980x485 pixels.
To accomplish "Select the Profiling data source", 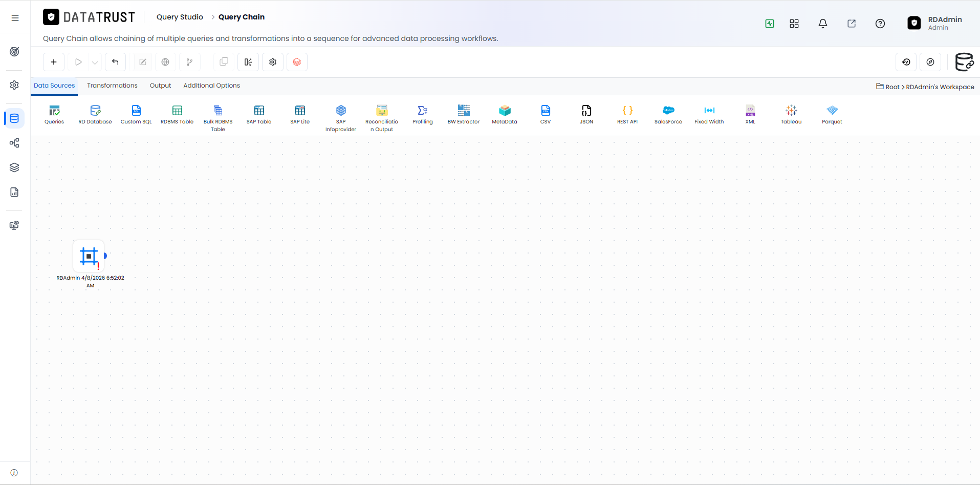I will click(423, 115).
